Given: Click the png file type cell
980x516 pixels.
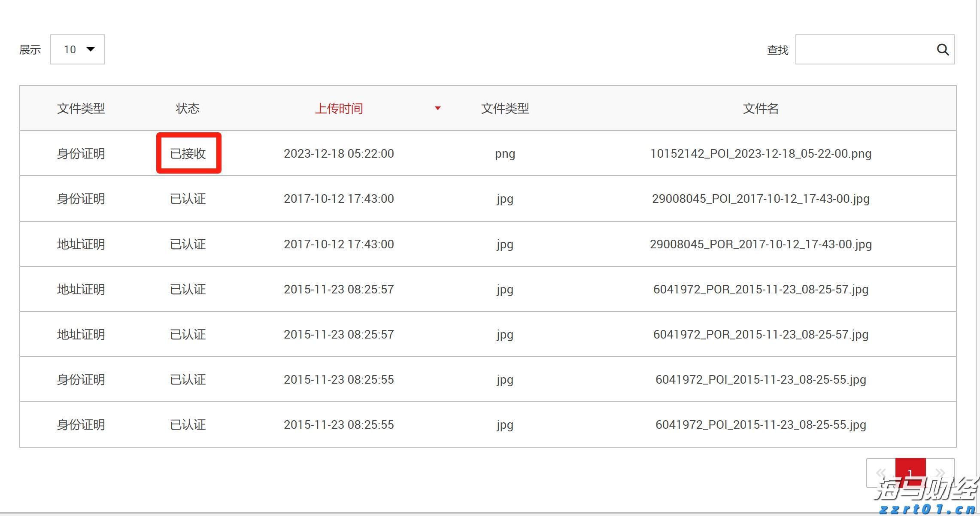Looking at the screenshot, I should pos(505,153).
